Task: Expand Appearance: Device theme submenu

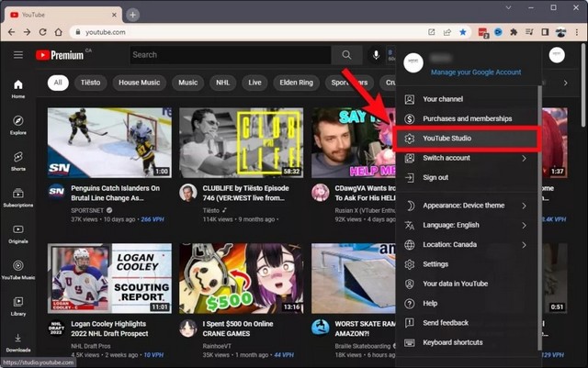Action: (524, 206)
